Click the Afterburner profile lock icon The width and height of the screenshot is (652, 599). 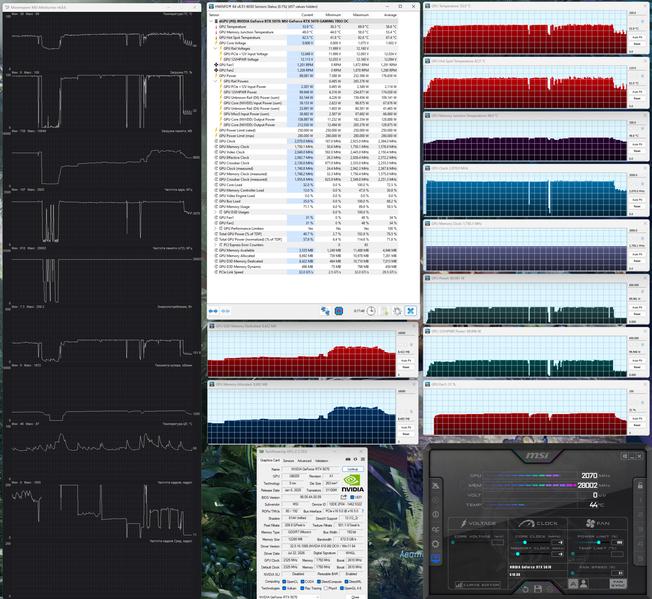tap(640, 485)
